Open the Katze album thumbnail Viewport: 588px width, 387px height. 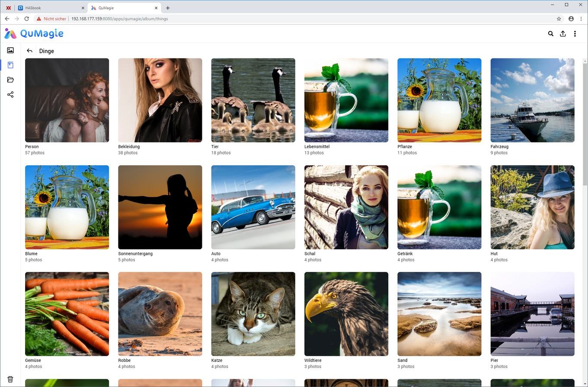pos(253,314)
